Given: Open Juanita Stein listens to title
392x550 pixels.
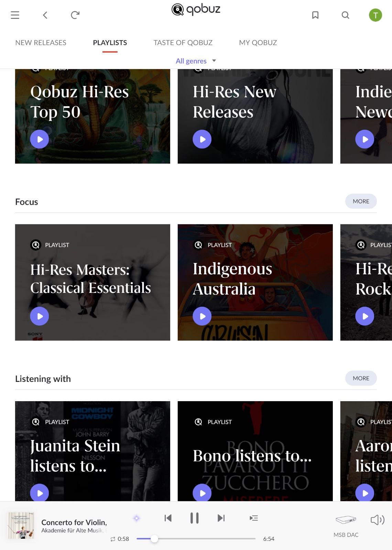Looking at the screenshot, I should (x=75, y=456).
